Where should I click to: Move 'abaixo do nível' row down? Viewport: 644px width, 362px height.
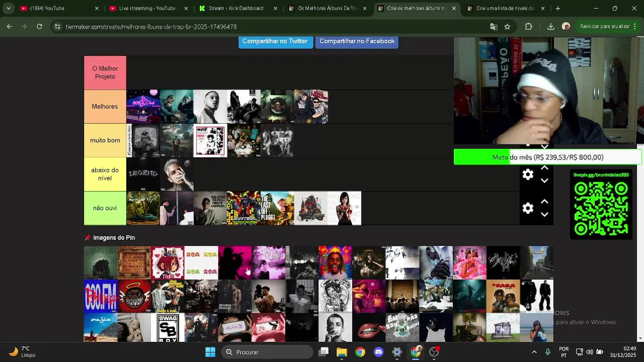coord(544,181)
